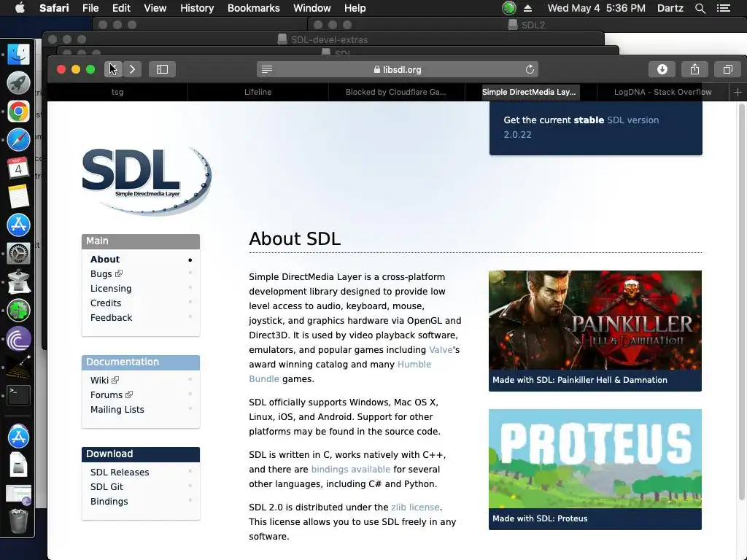
Task: Open Terminal from the Dock
Action: click(x=18, y=396)
